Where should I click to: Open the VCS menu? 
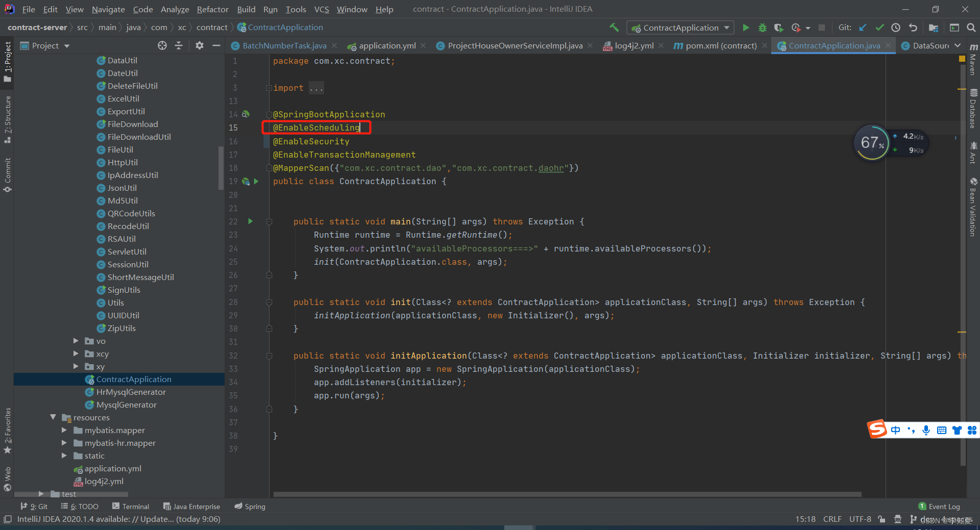click(322, 9)
